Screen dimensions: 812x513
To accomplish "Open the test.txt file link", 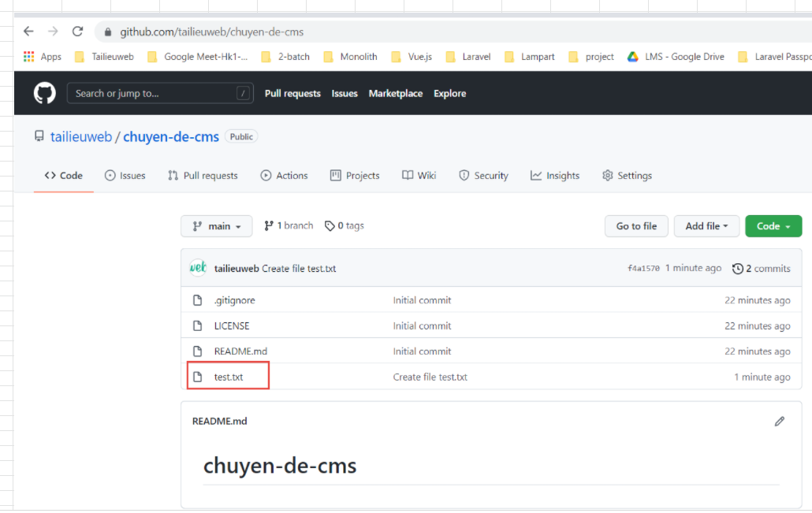I will 229,377.
